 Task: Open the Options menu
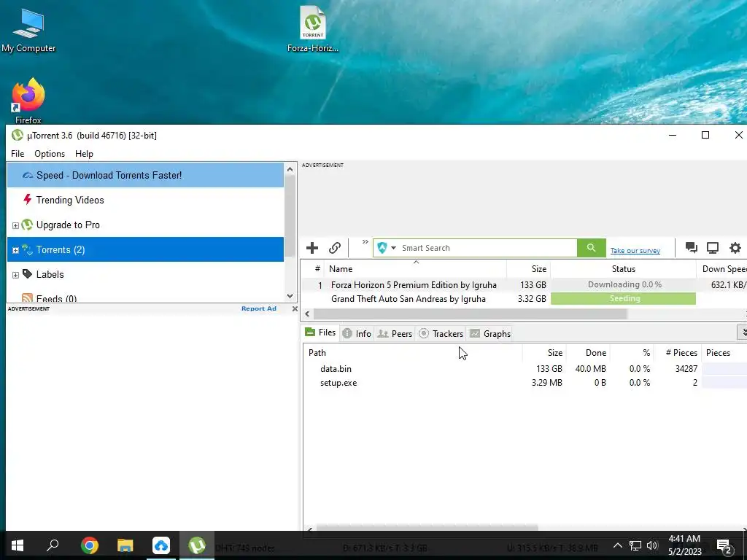50,154
